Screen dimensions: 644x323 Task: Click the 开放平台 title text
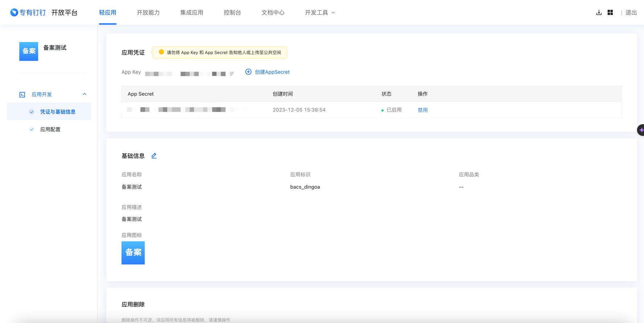click(x=65, y=12)
